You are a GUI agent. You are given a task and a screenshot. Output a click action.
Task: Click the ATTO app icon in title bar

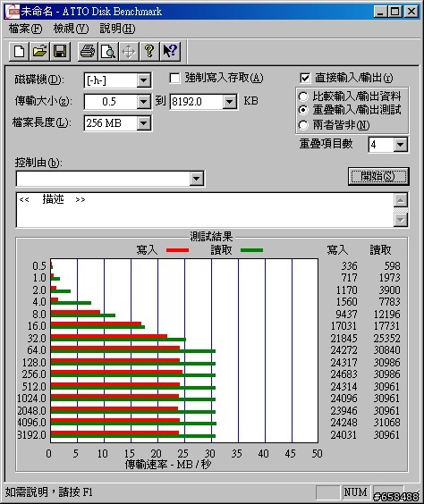(x=13, y=12)
